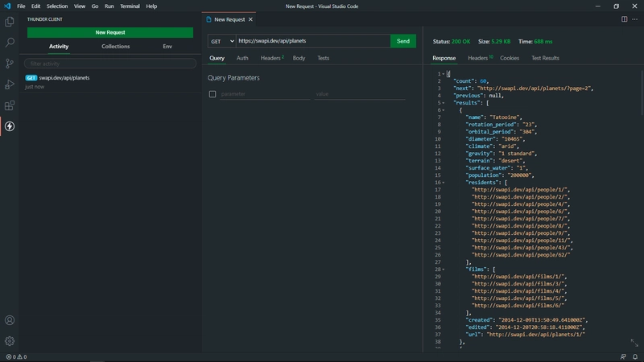The height and width of the screenshot is (362, 644).
Task: Click the VS Code logo icon
Action: point(7,6)
